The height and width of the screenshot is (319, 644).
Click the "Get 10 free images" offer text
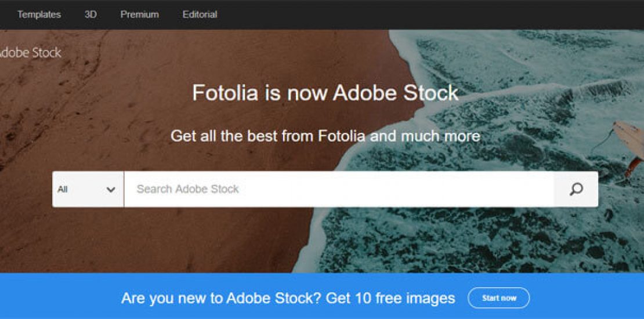coord(390,298)
